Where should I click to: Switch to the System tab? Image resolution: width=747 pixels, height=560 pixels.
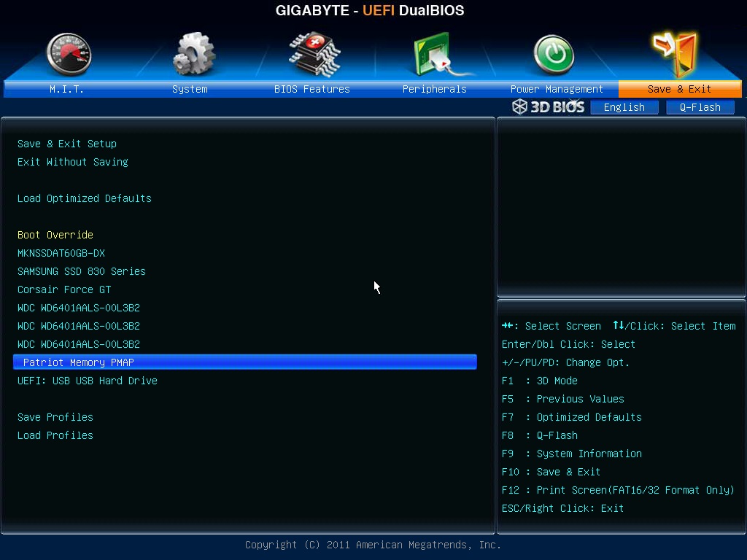(x=190, y=89)
